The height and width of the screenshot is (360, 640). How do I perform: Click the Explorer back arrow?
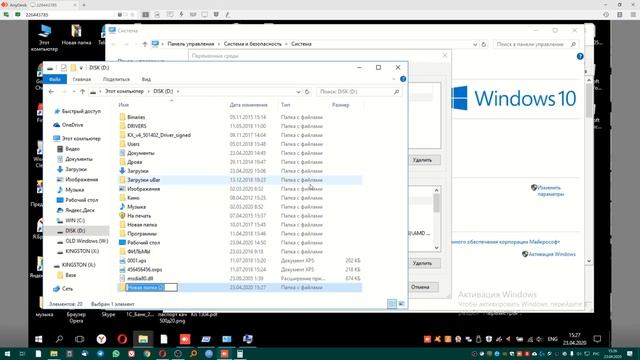click(51, 92)
